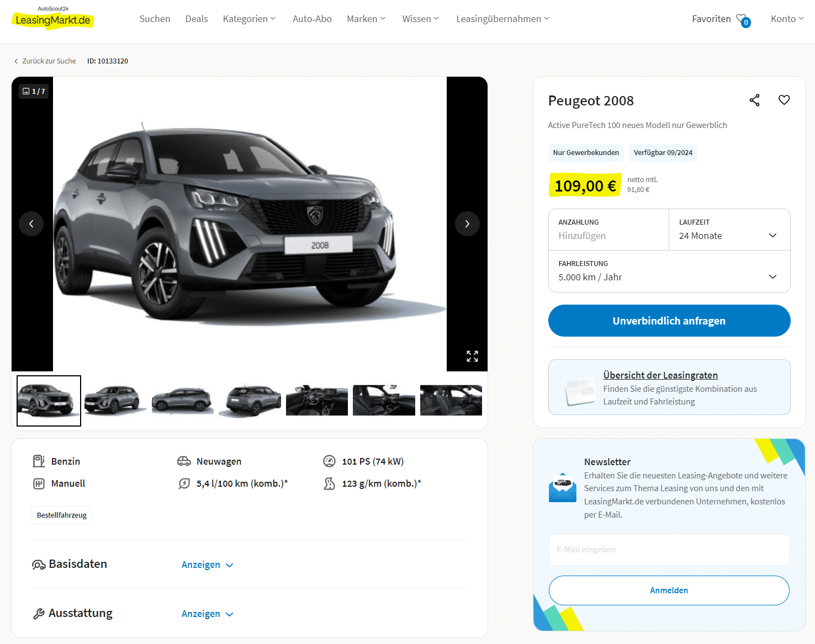Click Unverbindlich anfragen button
The width and height of the screenshot is (815, 644).
(x=669, y=321)
